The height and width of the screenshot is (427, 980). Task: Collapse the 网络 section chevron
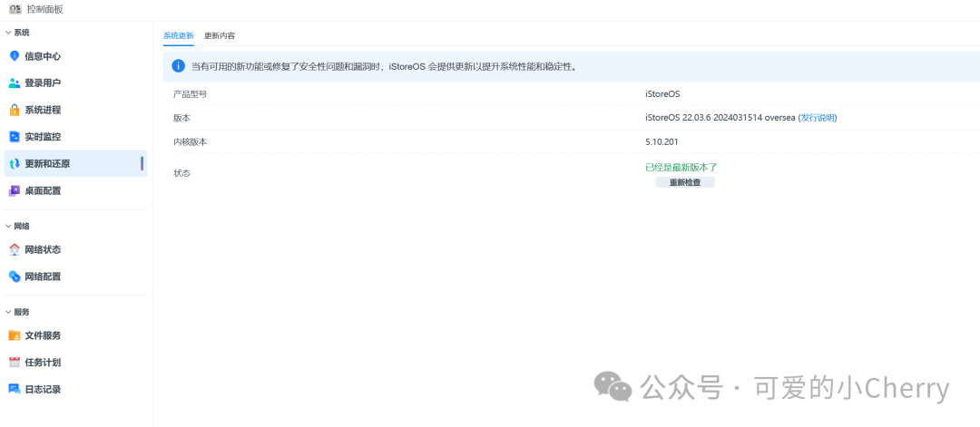8,226
